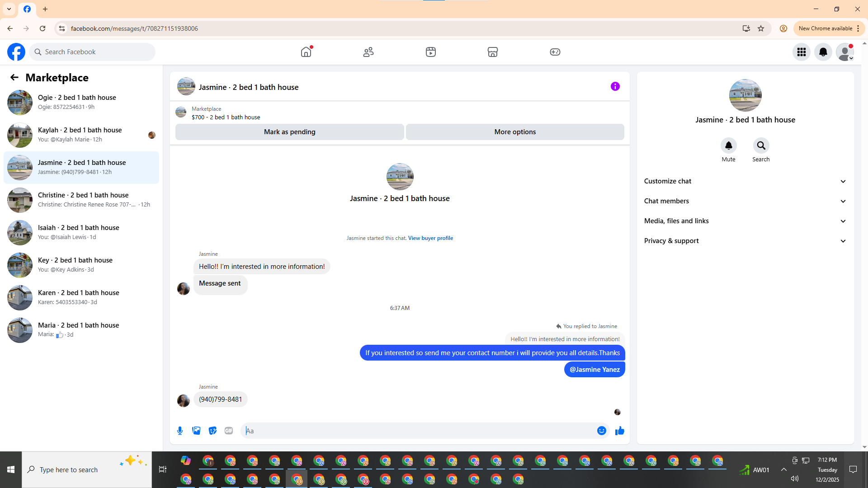The image size is (868, 488).
Task: Attach a photo using the image icon
Action: pos(196,431)
